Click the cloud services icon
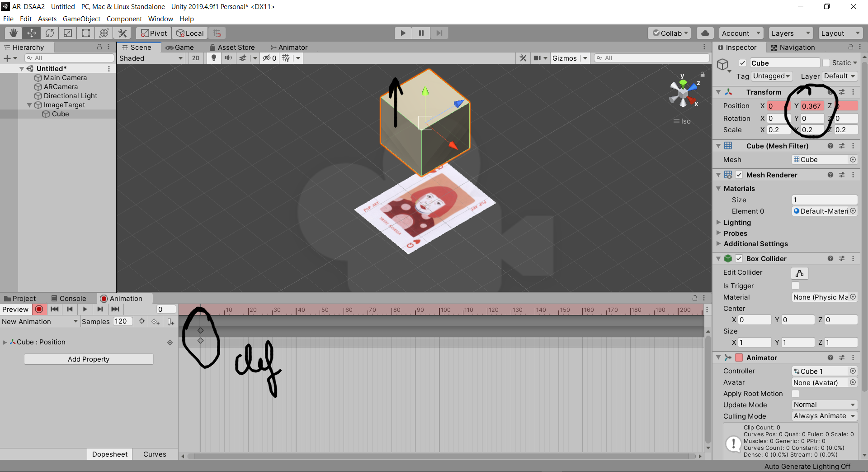The width and height of the screenshot is (868, 472). pos(705,33)
